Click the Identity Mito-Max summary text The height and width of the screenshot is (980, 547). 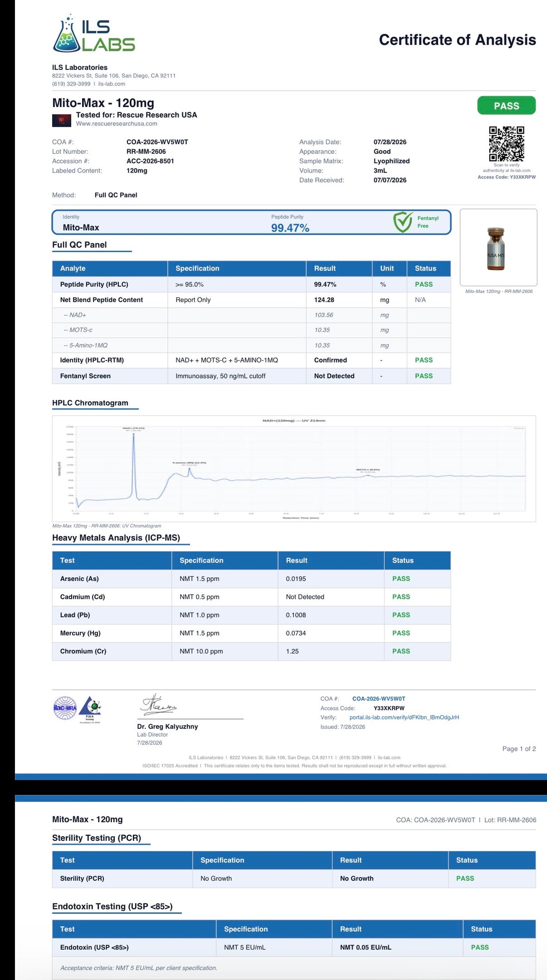pos(81,227)
